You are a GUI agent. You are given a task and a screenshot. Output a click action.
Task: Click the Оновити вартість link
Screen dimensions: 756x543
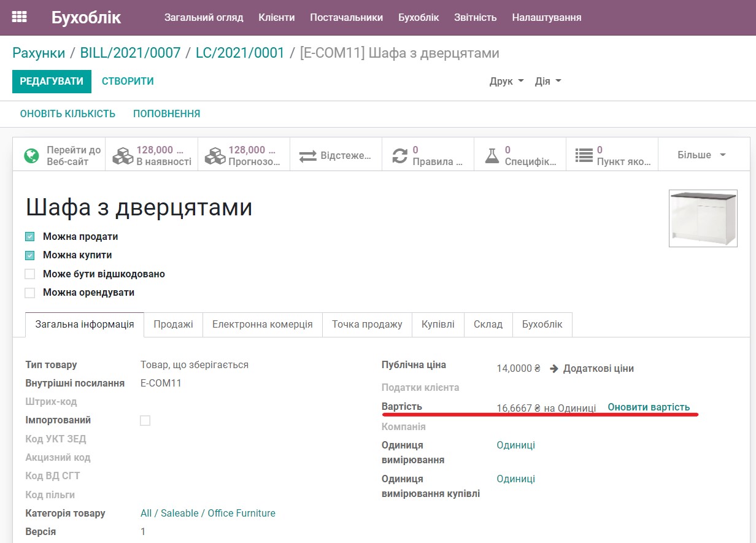click(x=649, y=406)
